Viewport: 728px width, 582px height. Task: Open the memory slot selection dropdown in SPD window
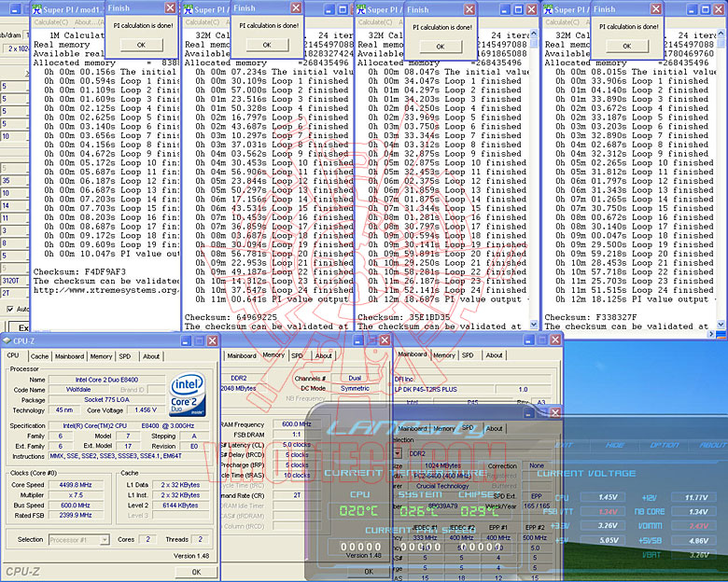pyautogui.click(x=398, y=453)
